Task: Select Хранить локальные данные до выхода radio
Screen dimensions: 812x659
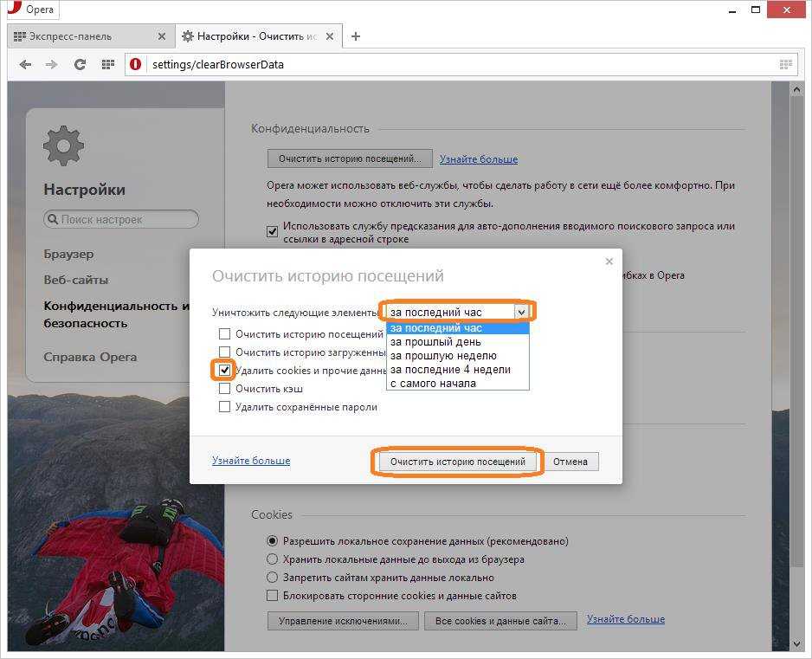Action: [x=273, y=559]
